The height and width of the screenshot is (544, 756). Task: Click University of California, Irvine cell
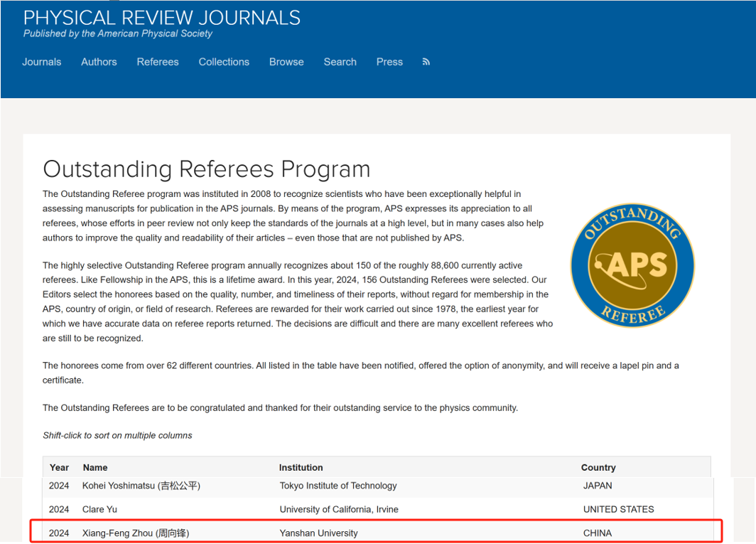pos(339,509)
